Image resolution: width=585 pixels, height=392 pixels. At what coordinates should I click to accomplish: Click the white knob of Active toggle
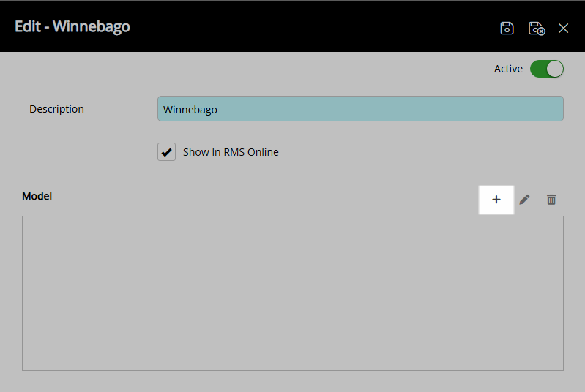(x=555, y=69)
